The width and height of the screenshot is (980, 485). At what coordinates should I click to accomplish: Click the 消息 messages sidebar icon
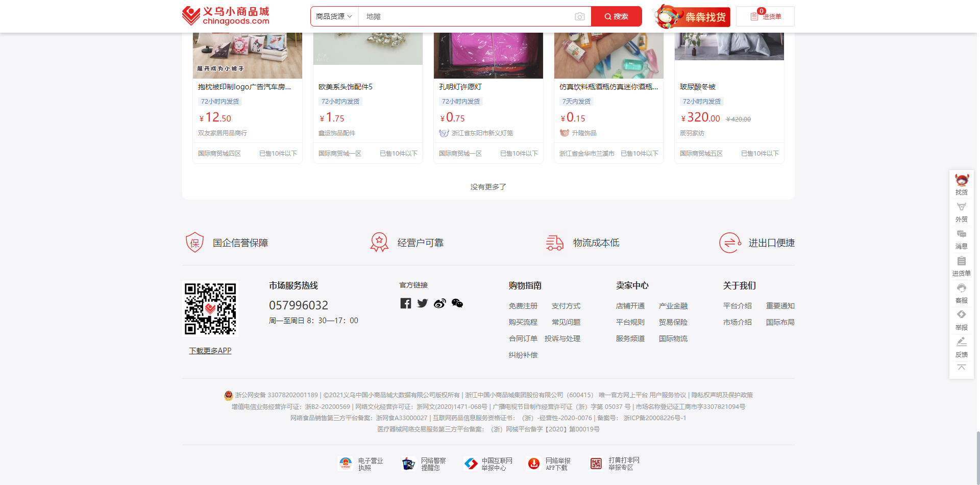(961, 239)
